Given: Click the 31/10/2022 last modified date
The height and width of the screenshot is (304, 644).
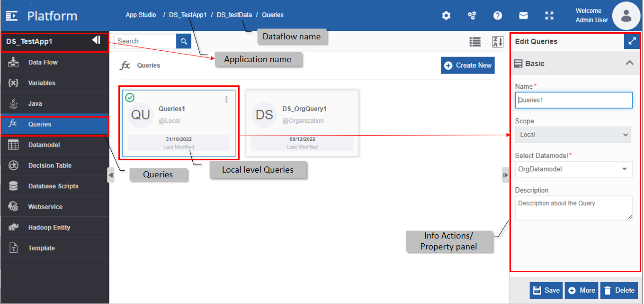Looking at the screenshot, I should tap(179, 139).
